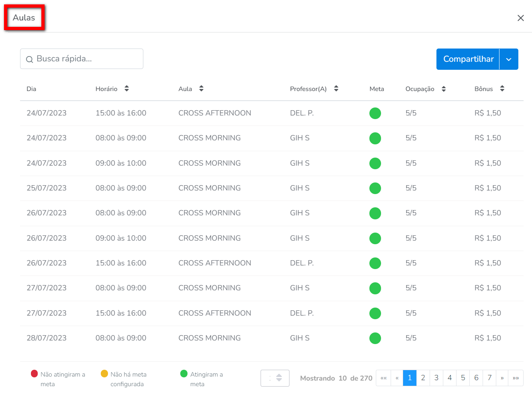Sort by Bônus column arrows

(502, 89)
